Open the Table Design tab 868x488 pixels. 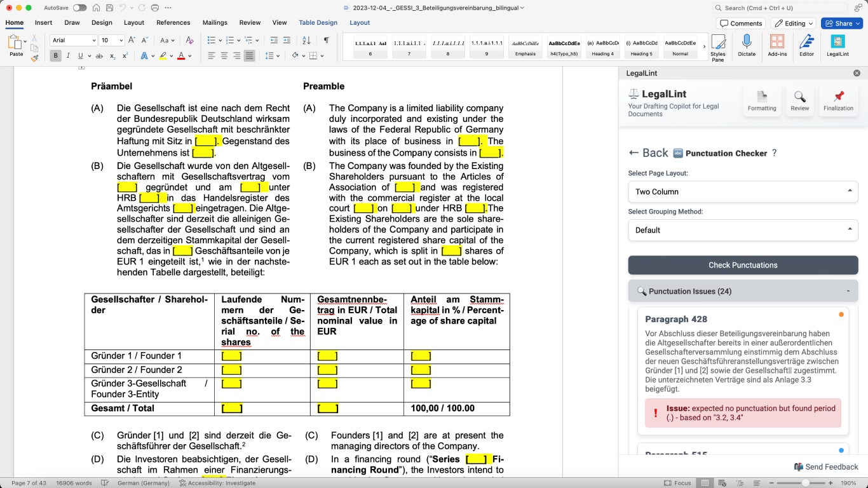318,23
